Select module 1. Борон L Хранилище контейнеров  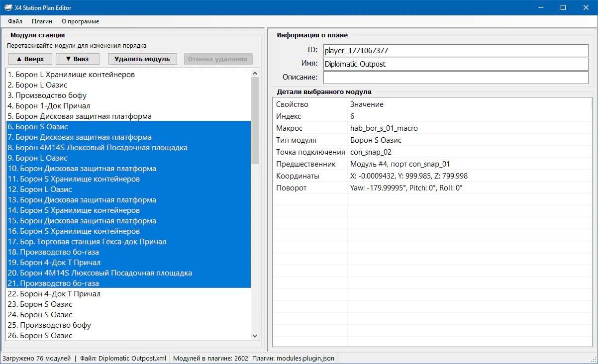71,75
